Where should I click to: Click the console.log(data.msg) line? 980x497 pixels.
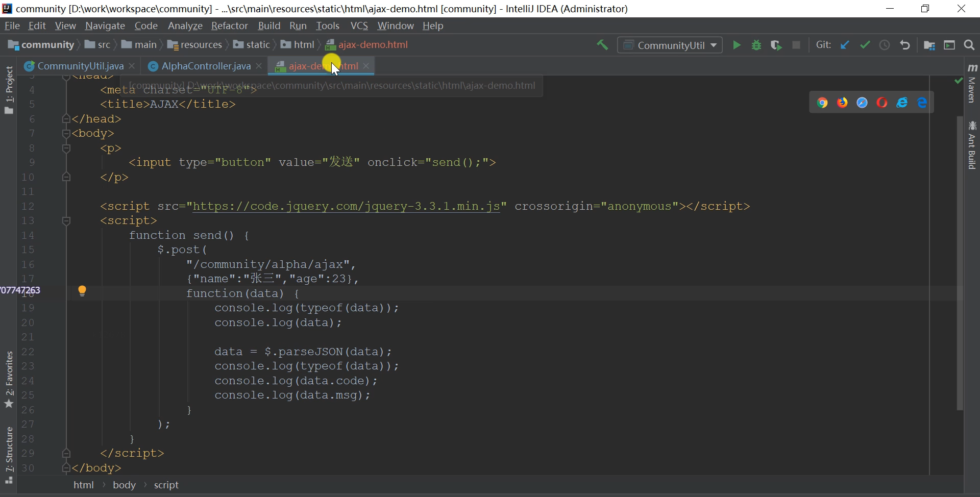pos(292,395)
